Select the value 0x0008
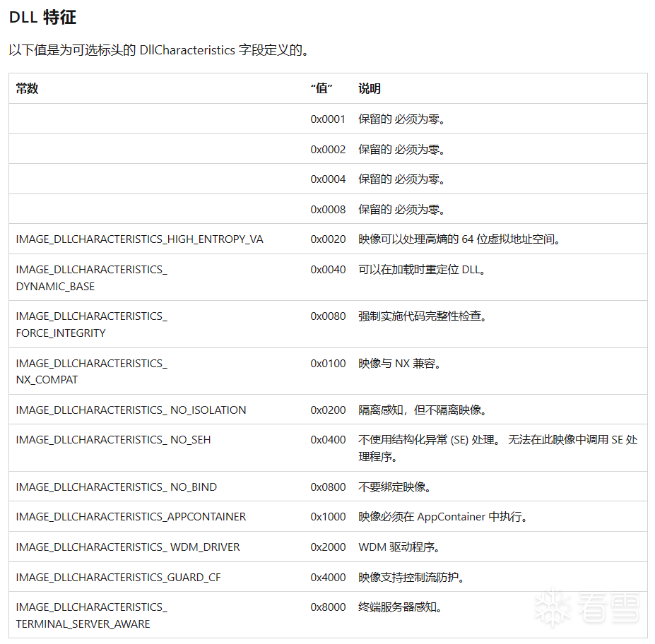 328,210
